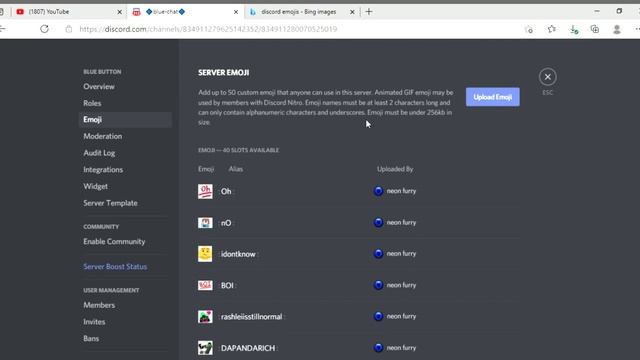Click the rashleiisstillnormal emoji image

pos(205,316)
